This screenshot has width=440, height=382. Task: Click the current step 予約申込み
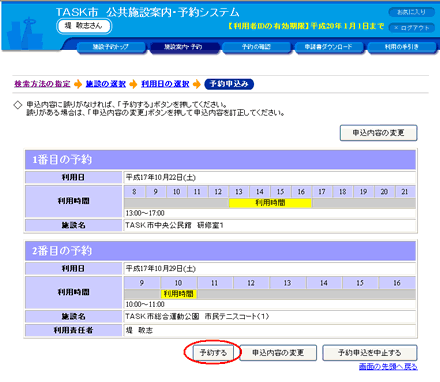229,84
